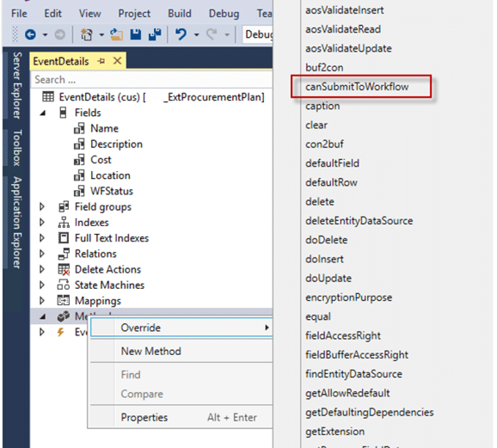497x448 pixels.
Task: Open the Toolbox side tab
Action: point(17,148)
